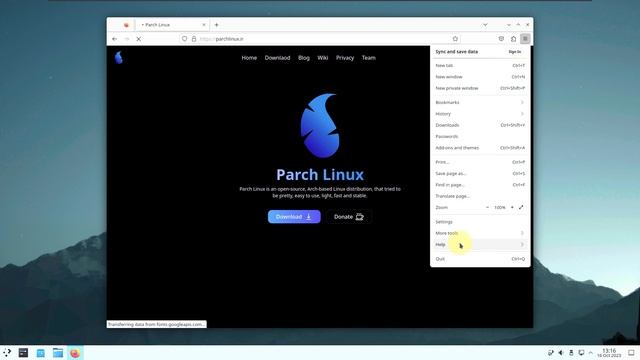Reset zoom level 100% button
This screenshot has height=360, width=640.
tap(500, 207)
